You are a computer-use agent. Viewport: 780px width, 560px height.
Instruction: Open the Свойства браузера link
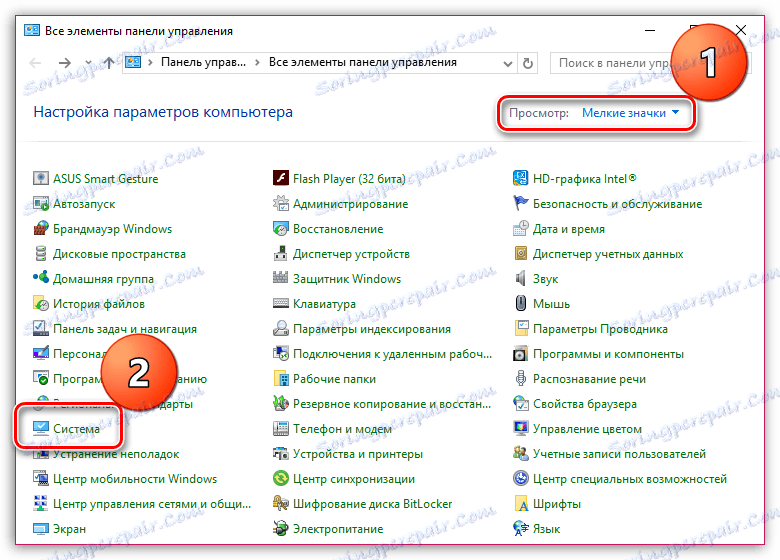point(585,403)
